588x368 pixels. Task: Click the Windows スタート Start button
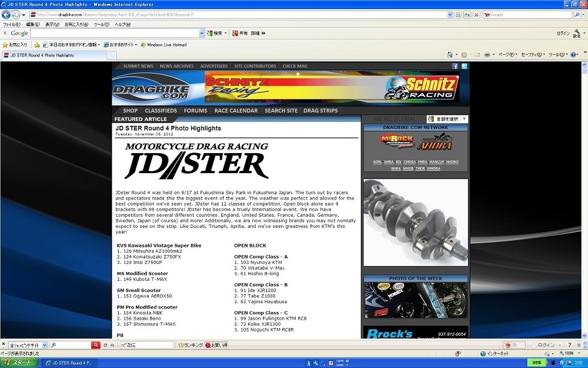tap(19, 363)
